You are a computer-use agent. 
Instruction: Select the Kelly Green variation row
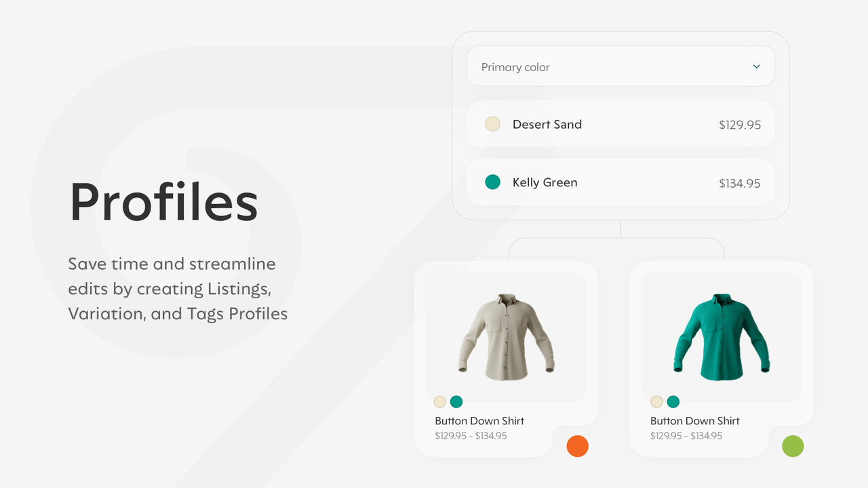[620, 182]
